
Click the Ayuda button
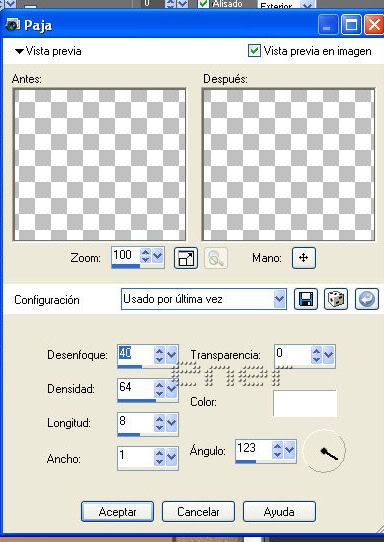(279, 512)
